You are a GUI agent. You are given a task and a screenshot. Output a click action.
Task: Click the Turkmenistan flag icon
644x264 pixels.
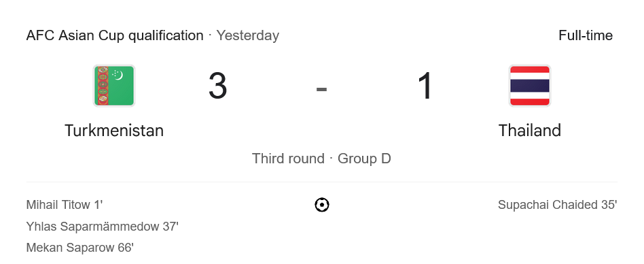click(x=114, y=86)
